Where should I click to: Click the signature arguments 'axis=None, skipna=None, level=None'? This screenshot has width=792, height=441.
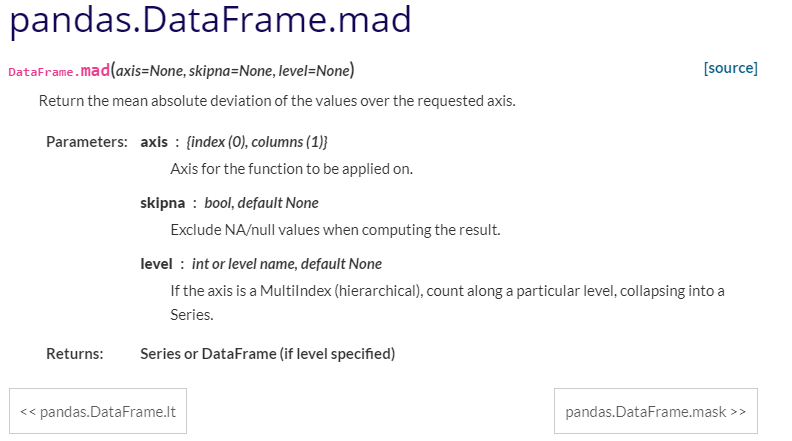(233, 71)
